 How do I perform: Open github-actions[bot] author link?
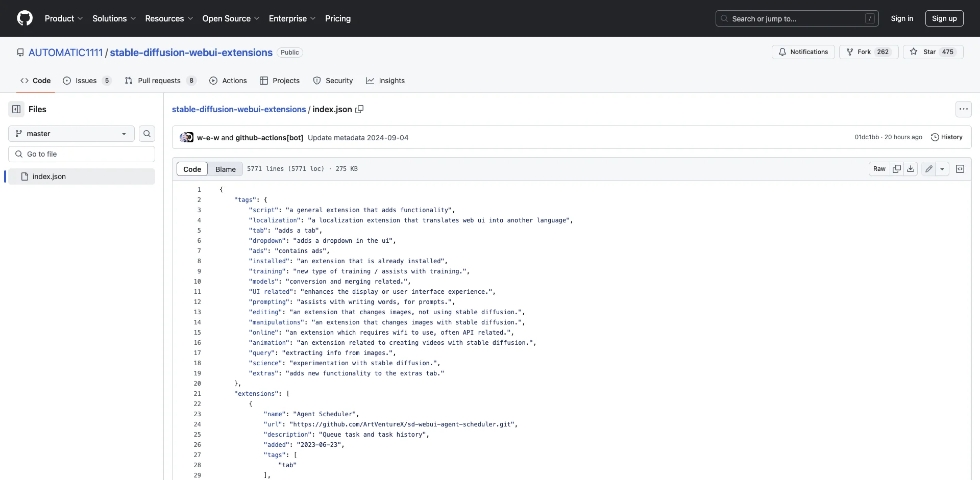pos(269,138)
